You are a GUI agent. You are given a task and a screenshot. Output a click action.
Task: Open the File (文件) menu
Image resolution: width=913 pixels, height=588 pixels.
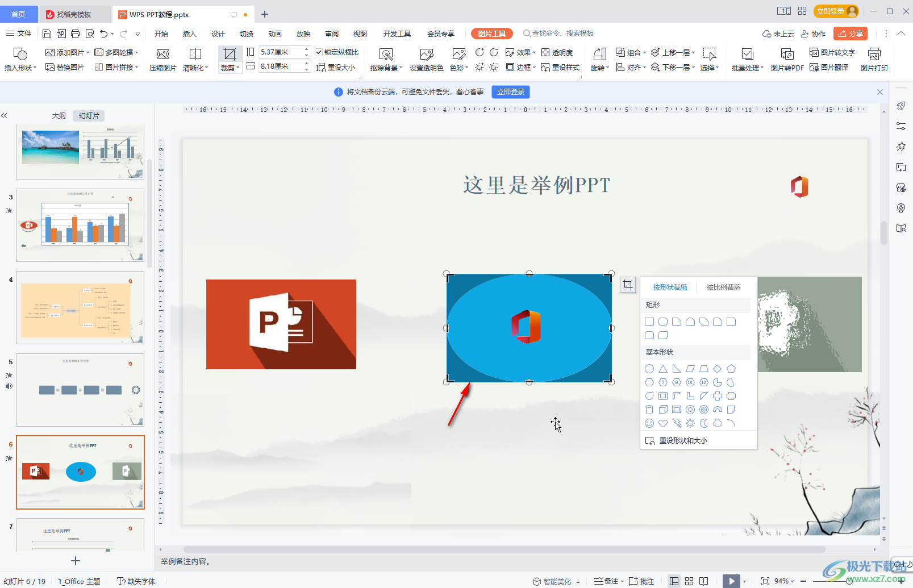pyautogui.click(x=19, y=34)
